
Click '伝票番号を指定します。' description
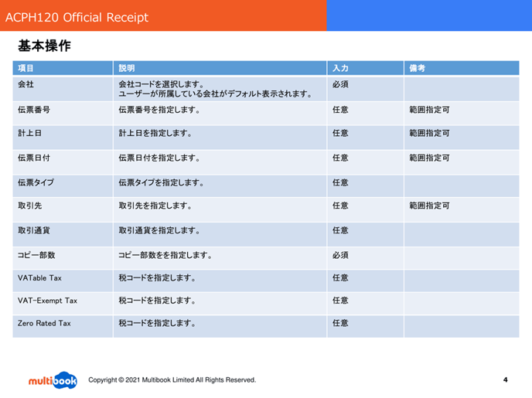(x=159, y=110)
